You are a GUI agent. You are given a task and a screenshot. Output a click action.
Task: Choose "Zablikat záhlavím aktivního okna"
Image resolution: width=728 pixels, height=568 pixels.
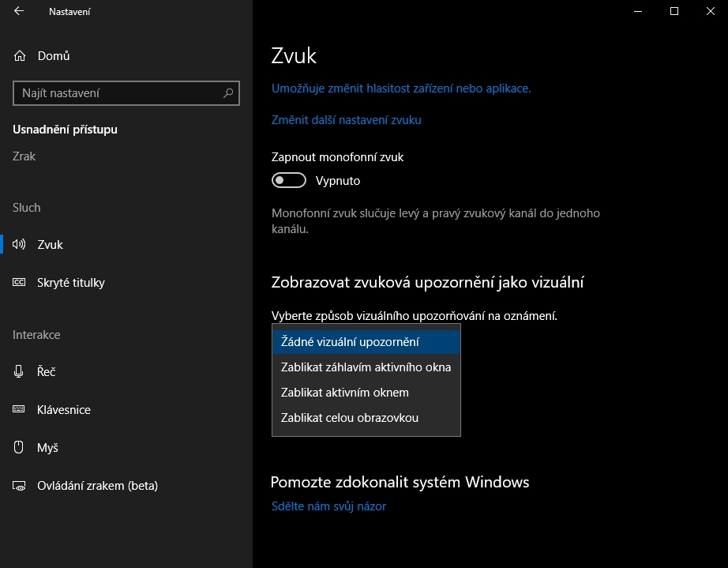click(366, 367)
